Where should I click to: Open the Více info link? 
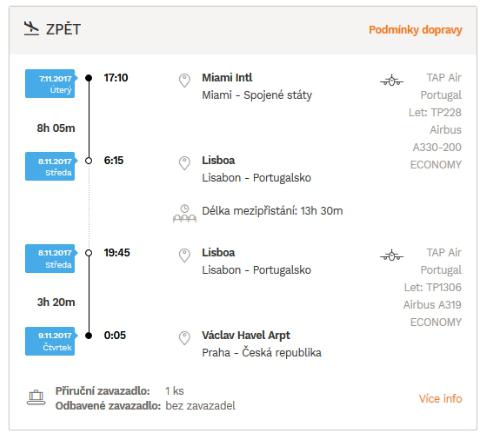pyautogui.click(x=441, y=399)
